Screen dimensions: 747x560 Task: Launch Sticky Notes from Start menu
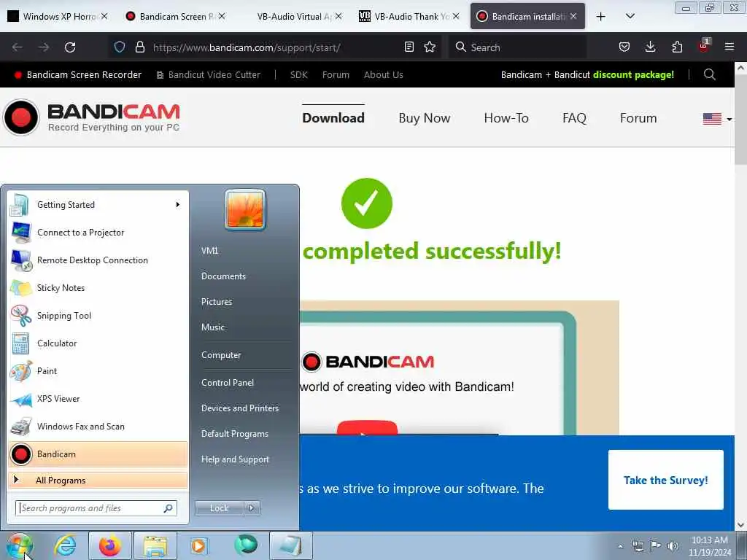click(x=98, y=287)
